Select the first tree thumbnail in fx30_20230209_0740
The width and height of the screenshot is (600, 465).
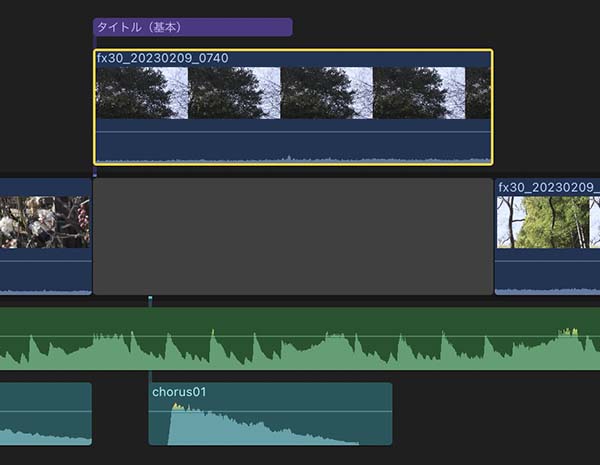[142, 93]
